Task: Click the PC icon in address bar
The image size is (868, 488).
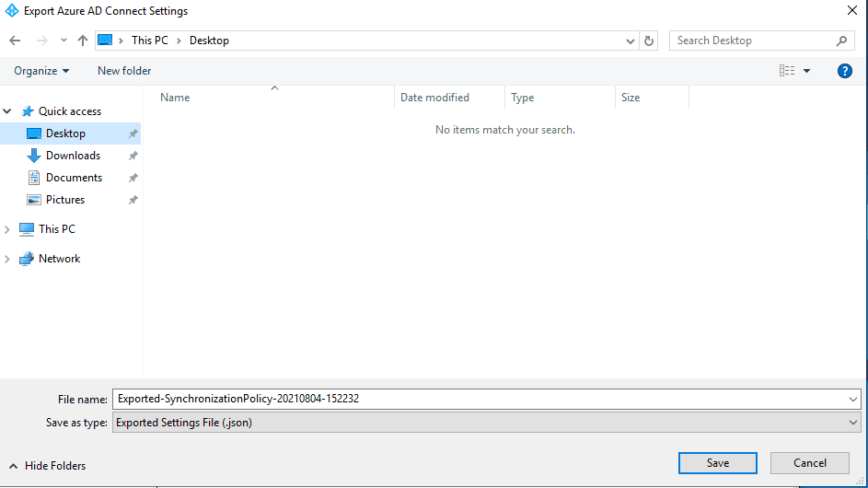Action: click(x=105, y=40)
